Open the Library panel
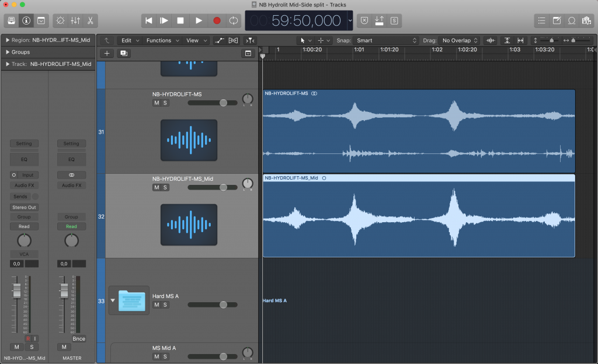This screenshot has width=598, height=364. click(11, 20)
